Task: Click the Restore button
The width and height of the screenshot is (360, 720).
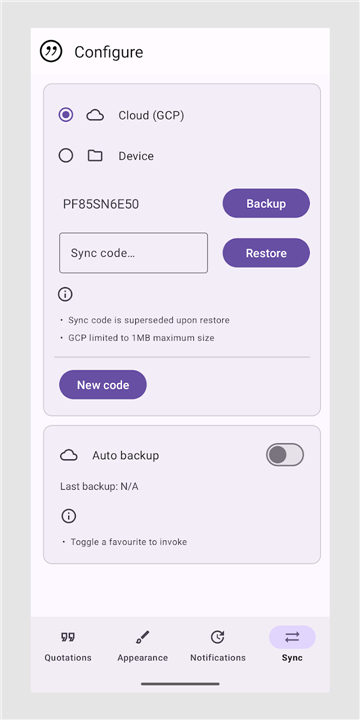Action: 266,253
